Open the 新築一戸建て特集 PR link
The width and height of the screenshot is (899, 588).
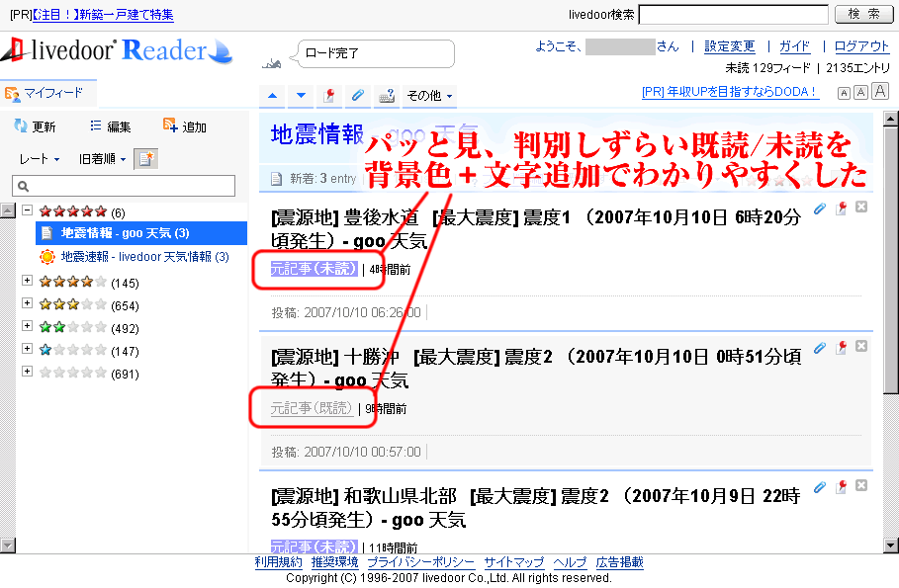click(103, 14)
